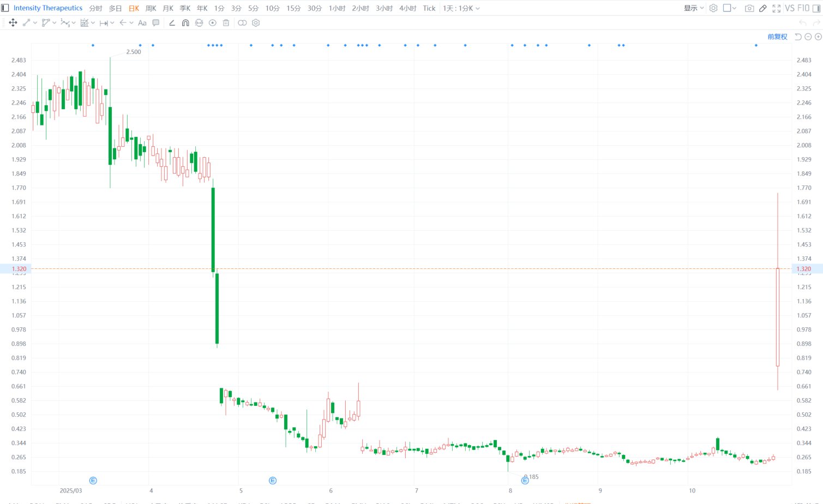Zoom out the chart with minus icon
This screenshot has width=823, height=504.
tap(808, 37)
